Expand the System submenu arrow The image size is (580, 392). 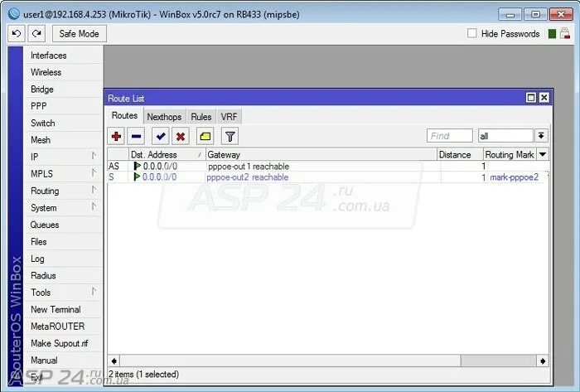(94, 206)
